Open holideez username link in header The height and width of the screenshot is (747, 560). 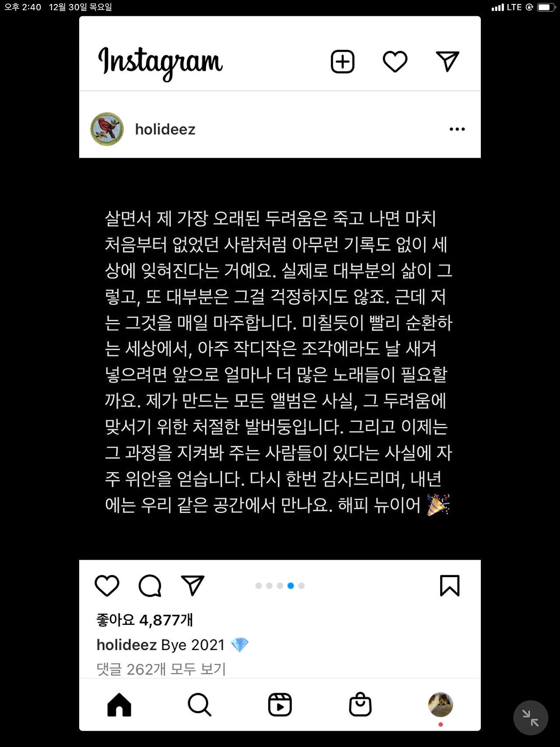[165, 130]
